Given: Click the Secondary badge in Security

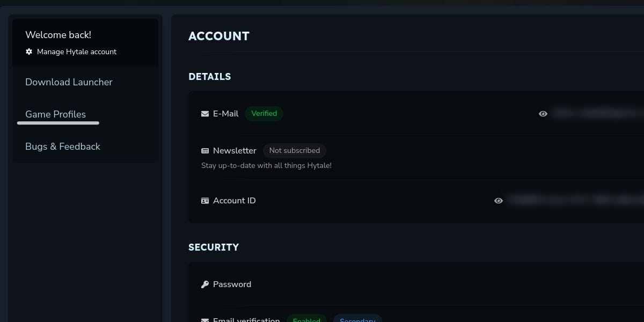Looking at the screenshot, I should (x=357, y=319).
